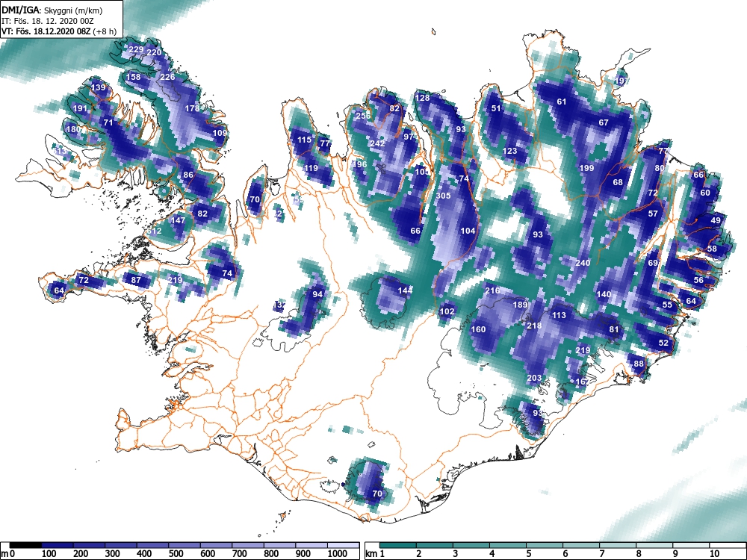Viewport: 747px width, 560px height.
Task: Click the visibility value "147" on the map
Action: point(178,220)
